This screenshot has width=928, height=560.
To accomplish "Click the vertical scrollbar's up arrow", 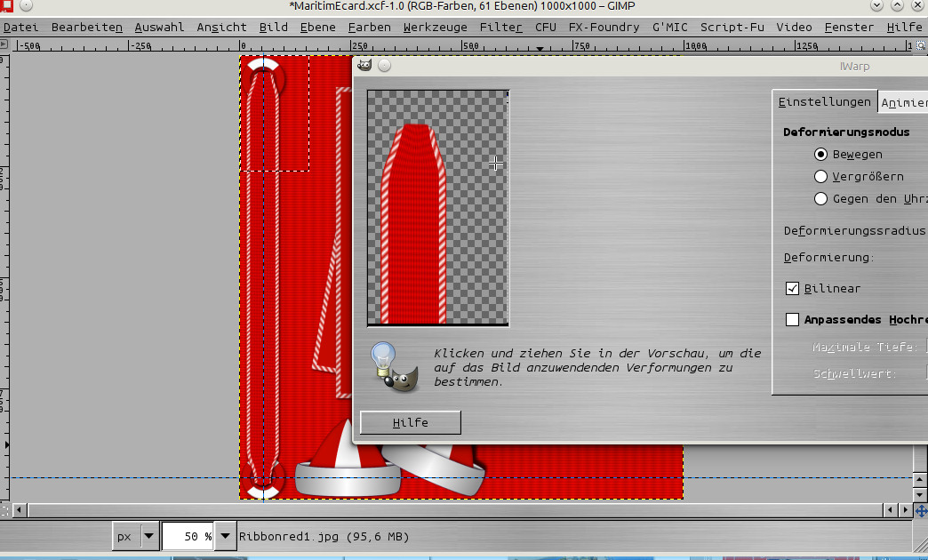I will 920,479.
